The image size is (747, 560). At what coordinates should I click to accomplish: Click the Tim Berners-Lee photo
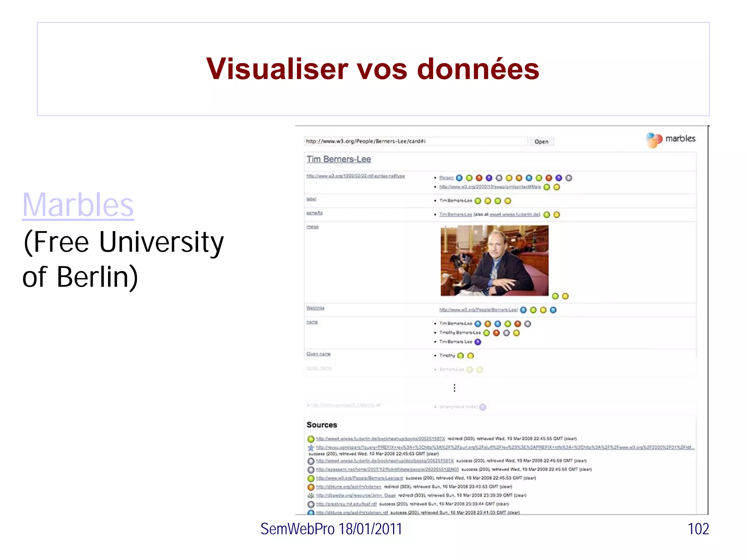pos(494,260)
